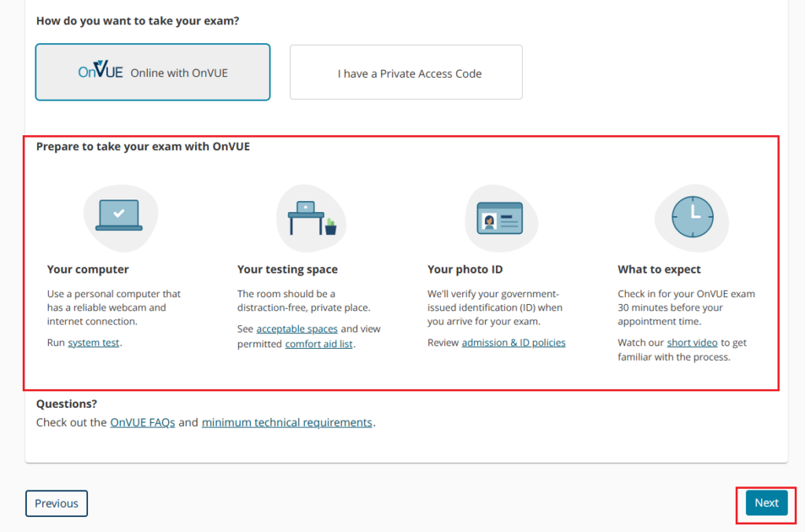Open minimum technical requirements link
Viewport: 805px width, 532px height.
tap(287, 422)
